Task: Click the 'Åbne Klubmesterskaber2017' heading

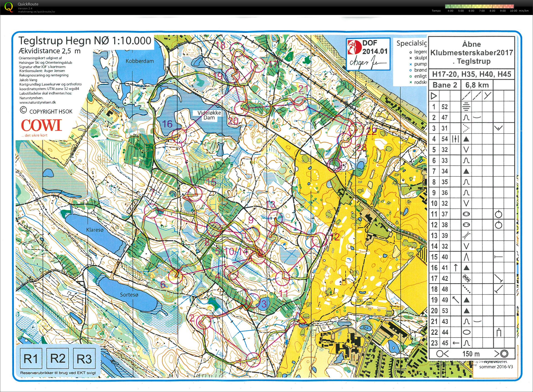Action: pos(471,48)
